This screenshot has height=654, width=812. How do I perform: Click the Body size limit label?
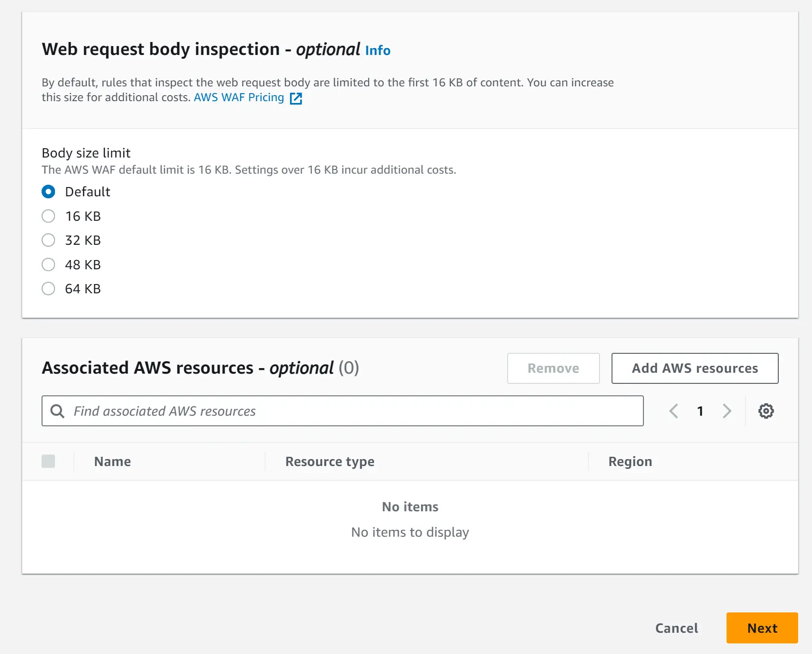point(86,153)
